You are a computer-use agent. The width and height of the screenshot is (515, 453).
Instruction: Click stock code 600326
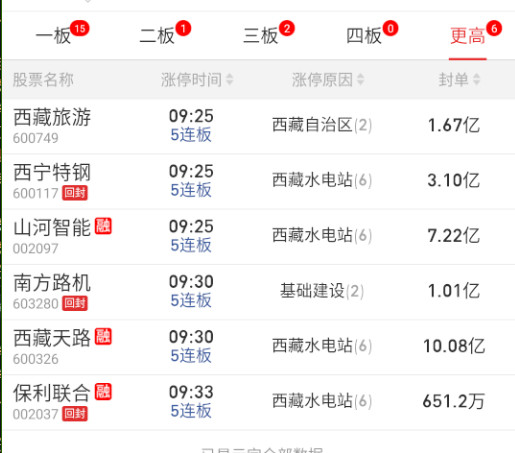(x=36, y=359)
